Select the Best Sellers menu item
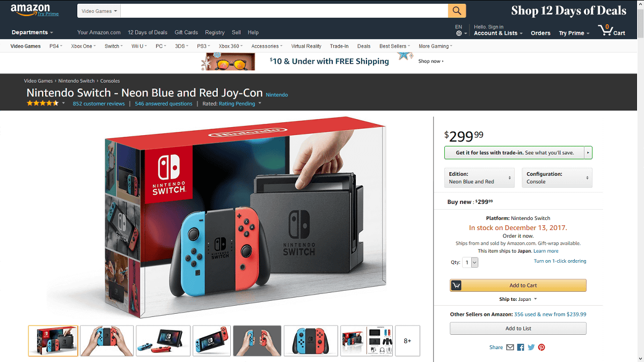 [x=394, y=46]
